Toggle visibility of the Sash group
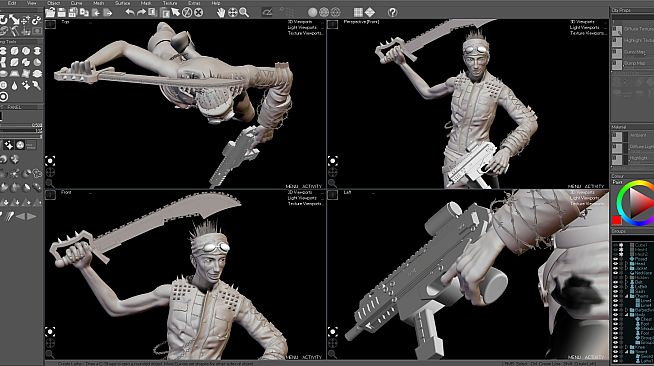Viewport: 654px width, 366px height. click(616, 291)
